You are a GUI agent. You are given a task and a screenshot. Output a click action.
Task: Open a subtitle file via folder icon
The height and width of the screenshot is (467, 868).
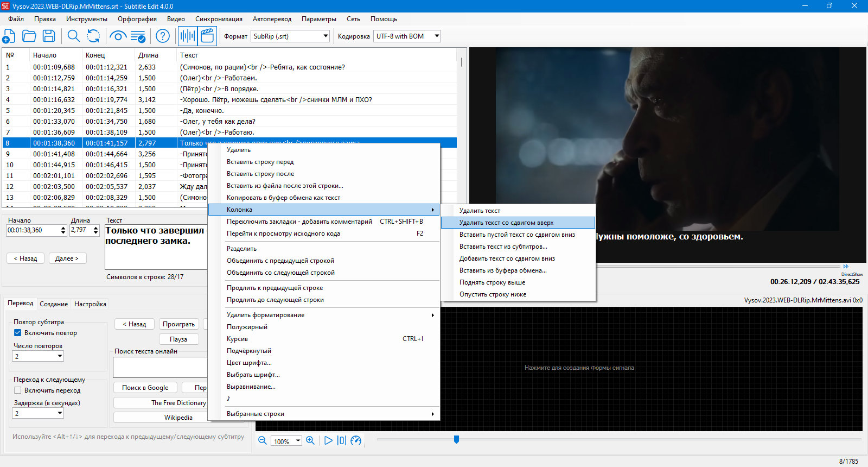pyautogui.click(x=29, y=36)
